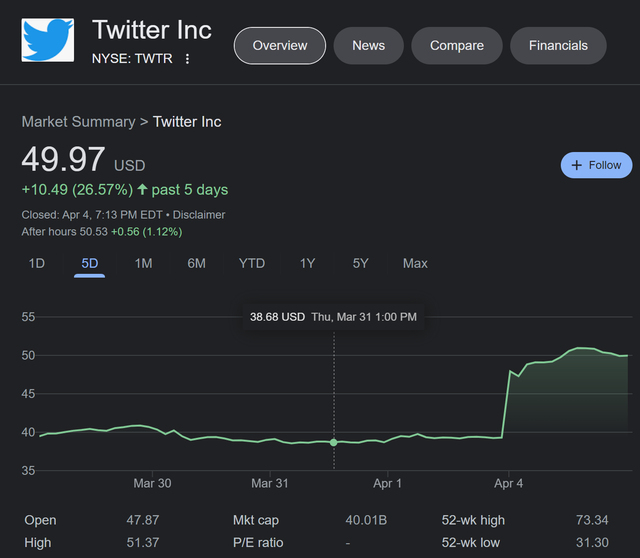This screenshot has width=640, height=558.
Task: Open the Disclaimer link
Action: (x=199, y=215)
